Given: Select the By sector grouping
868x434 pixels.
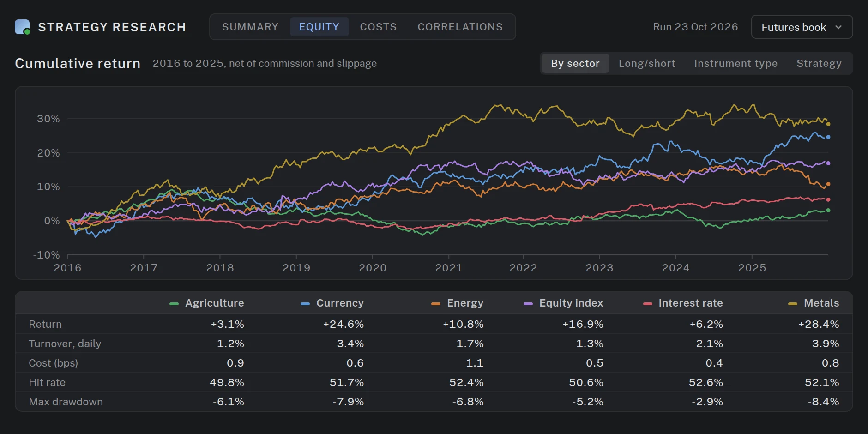Looking at the screenshot, I should 575,63.
